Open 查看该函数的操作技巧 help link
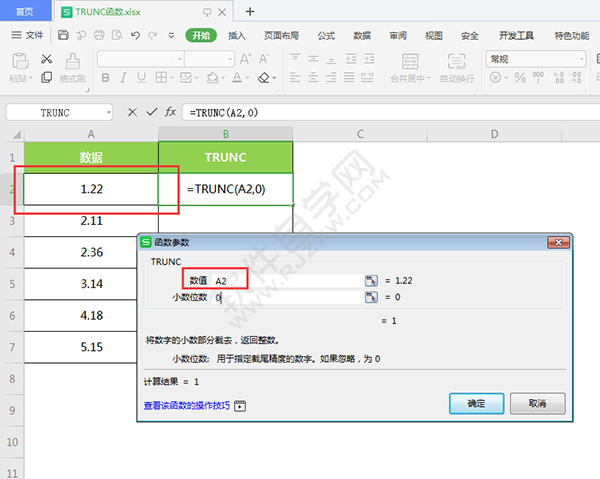Screen dimensions: 600x479 click(187, 407)
